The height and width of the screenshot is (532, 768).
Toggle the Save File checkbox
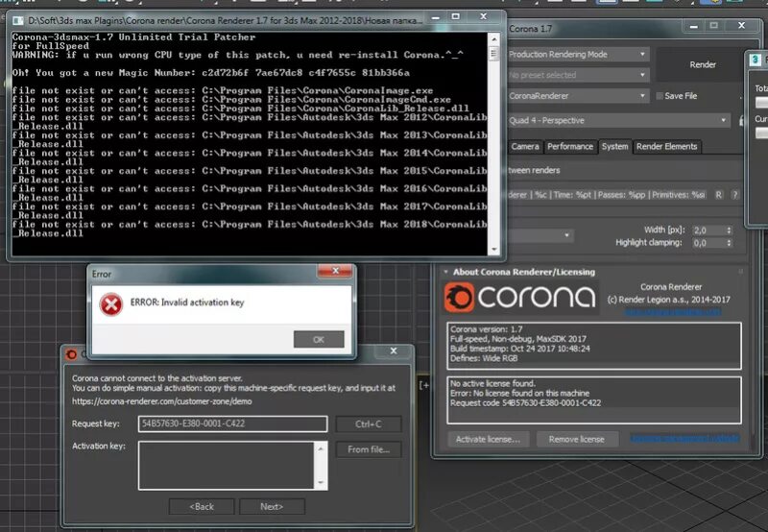pos(660,96)
